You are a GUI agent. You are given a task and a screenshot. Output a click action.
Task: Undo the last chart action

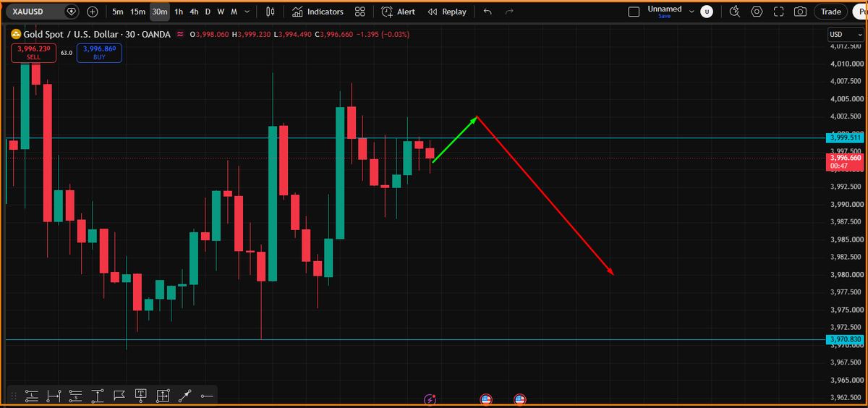(x=487, y=12)
